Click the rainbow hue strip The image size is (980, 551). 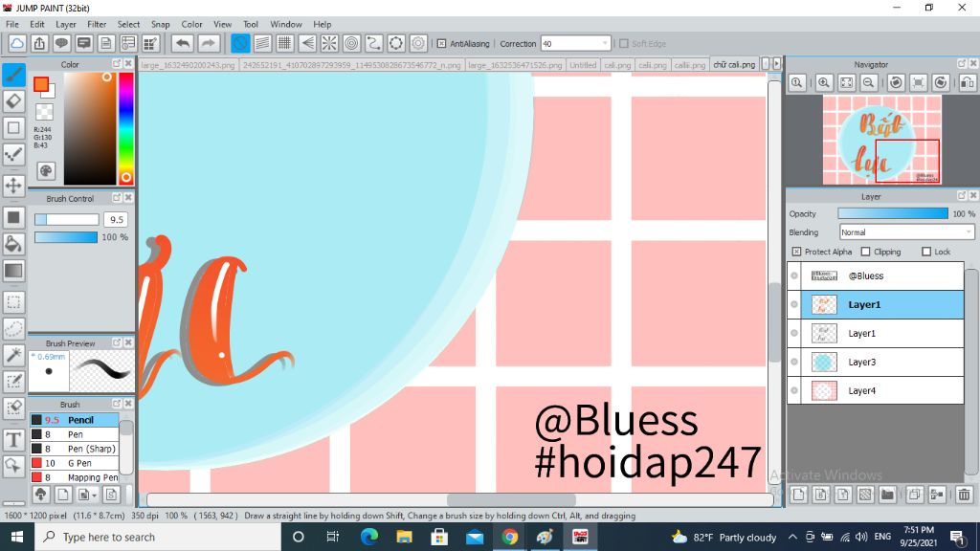click(x=125, y=128)
